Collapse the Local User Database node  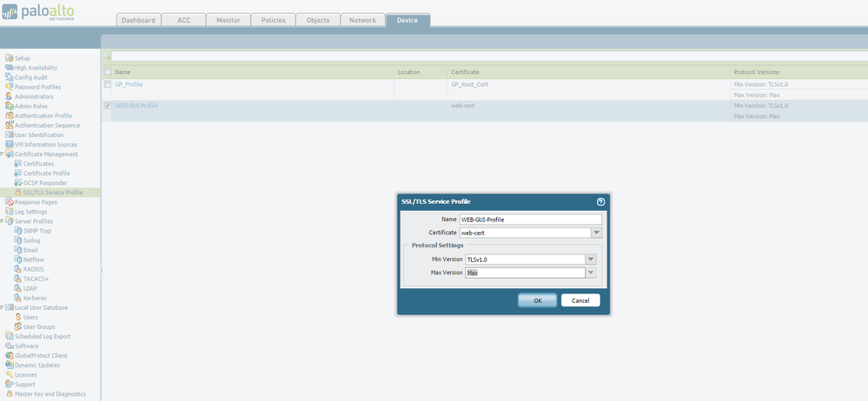(x=3, y=307)
